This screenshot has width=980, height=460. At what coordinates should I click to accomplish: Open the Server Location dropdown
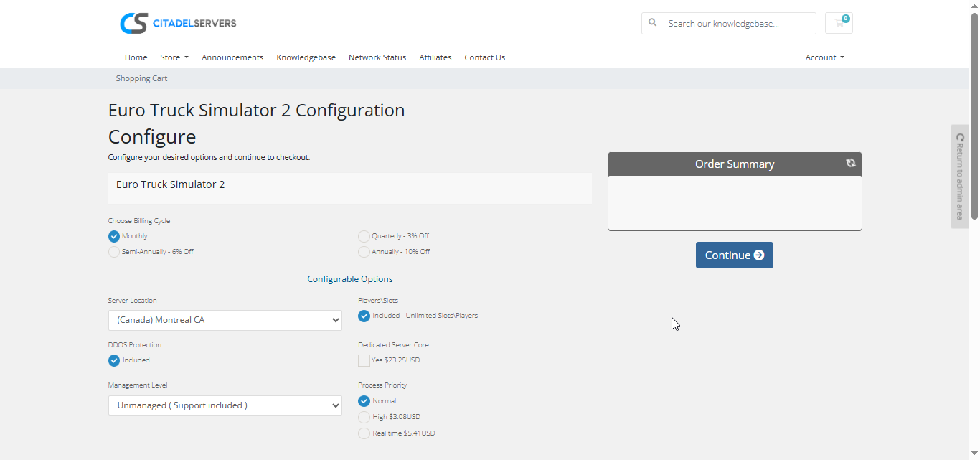tap(225, 320)
